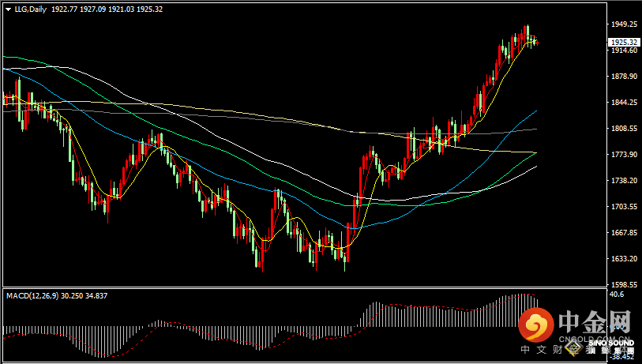Select the low price value 1921.03
The height and width of the screenshot is (364, 642).
click(121, 9)
